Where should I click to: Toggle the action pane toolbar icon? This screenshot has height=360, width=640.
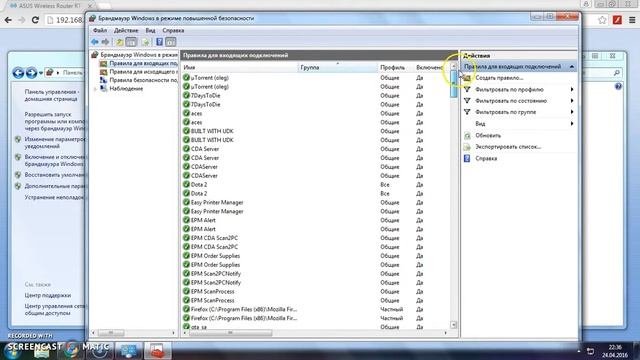point(171,42)
